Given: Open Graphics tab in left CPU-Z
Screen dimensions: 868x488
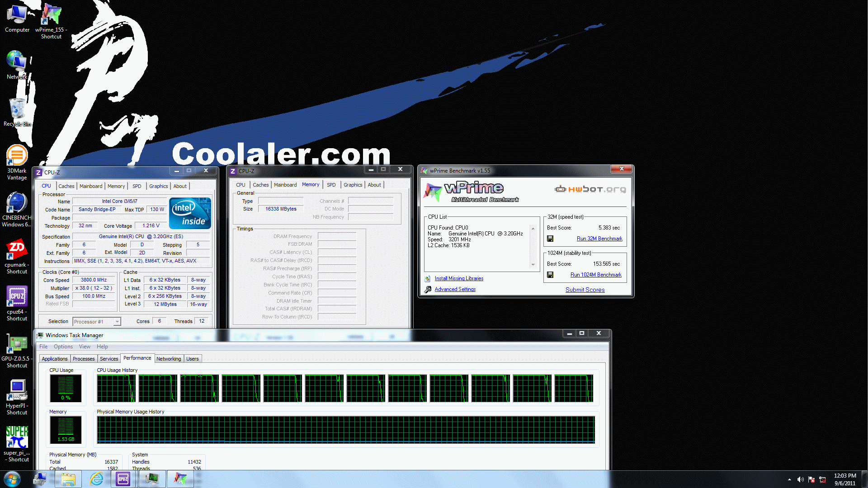Looking at the screenshot, I should [x=159, y=186].
